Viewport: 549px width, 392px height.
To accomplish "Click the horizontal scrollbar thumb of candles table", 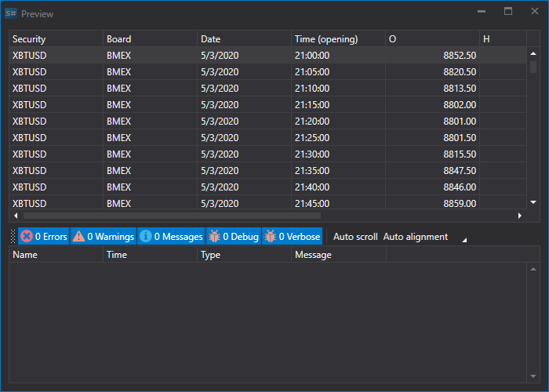I will [x=172, y=216].
